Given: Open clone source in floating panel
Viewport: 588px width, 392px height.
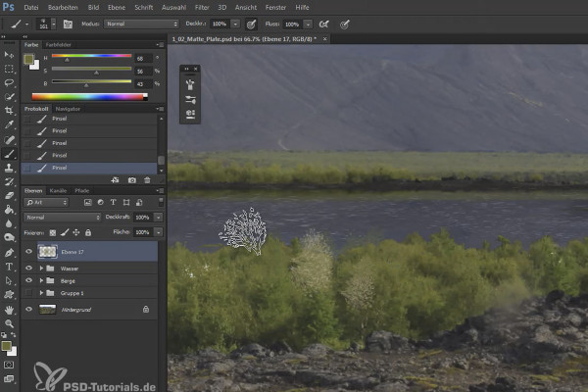Looking at the screenshot, I should [190, 114].
